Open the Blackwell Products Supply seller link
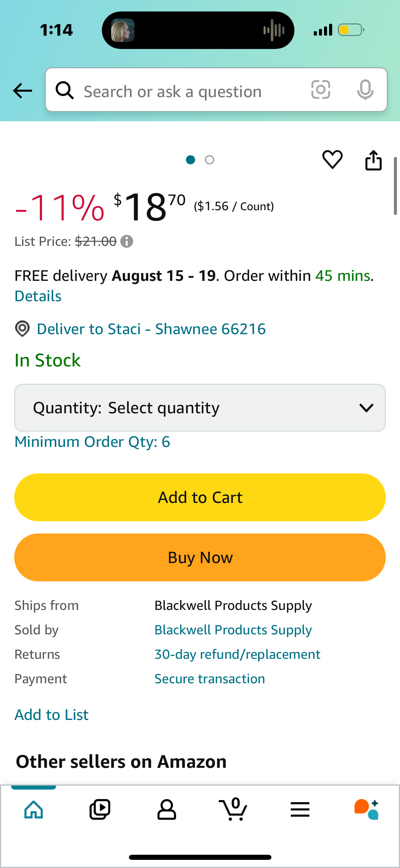Image resolution: width=400 pixels, height=868 pixels. [x=233, y=630]
